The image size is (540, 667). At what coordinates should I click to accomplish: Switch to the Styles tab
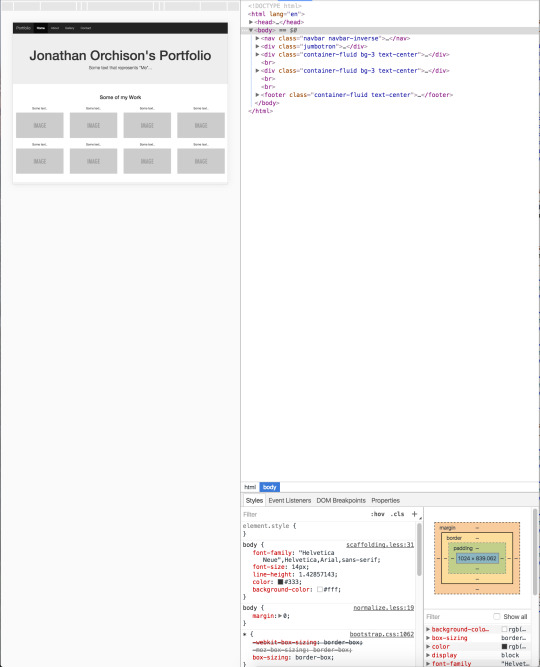(254, 500)
